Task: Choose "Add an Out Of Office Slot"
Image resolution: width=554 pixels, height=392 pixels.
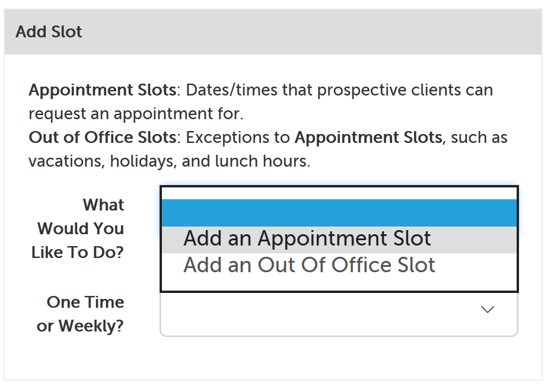Action: click(x=309, y=265)
